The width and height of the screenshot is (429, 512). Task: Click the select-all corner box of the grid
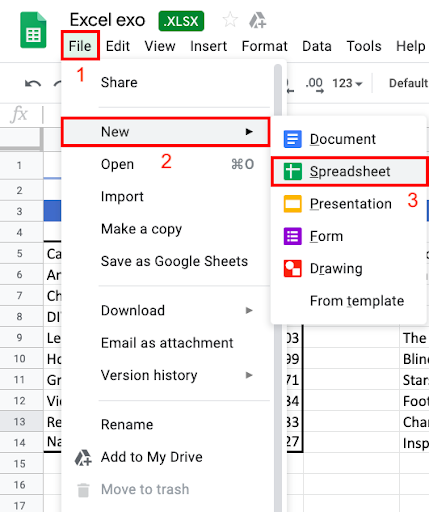[x=21, y=139]
